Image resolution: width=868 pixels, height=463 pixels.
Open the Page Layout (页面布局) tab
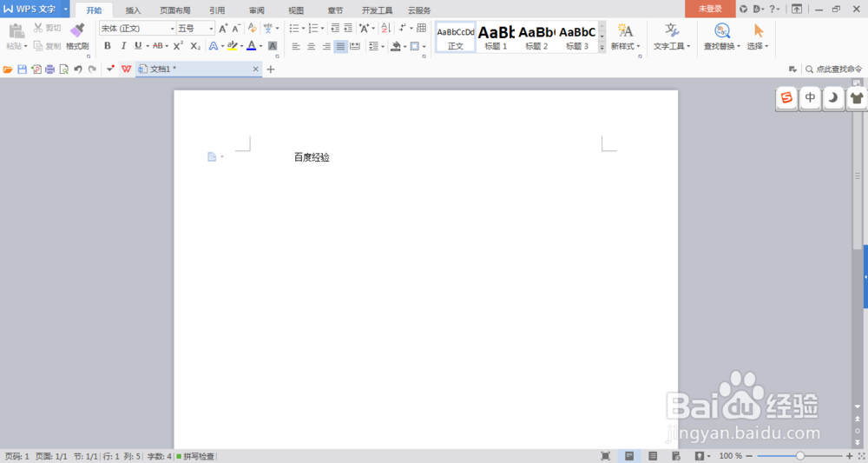[x=175, y=10]
